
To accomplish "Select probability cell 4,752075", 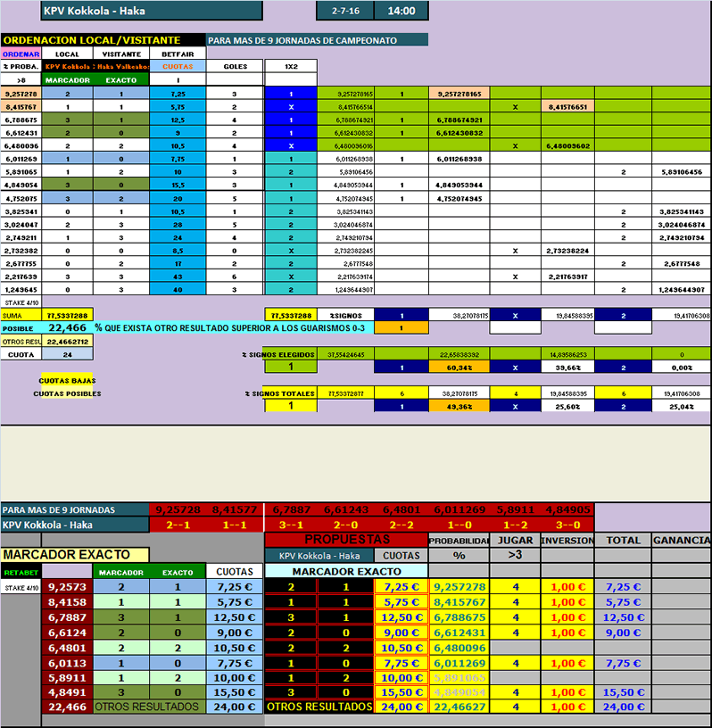I will pos(21,199).
